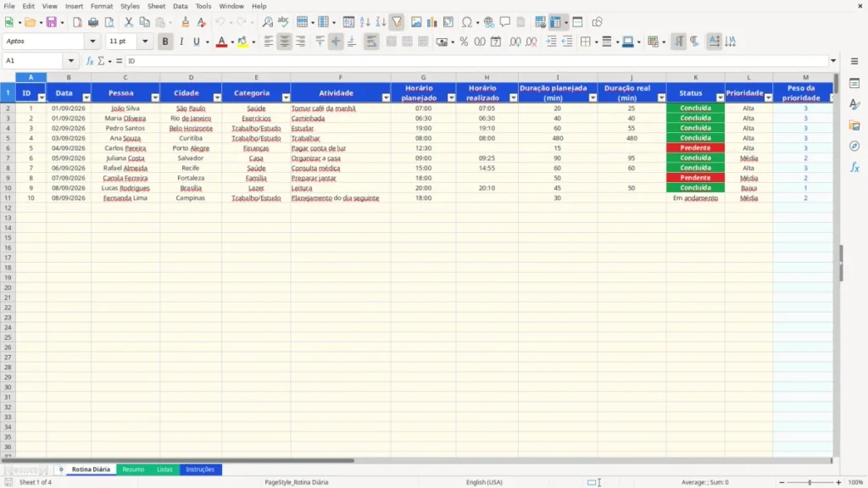Toggle Wrap Text button

[x=371, y=42]
